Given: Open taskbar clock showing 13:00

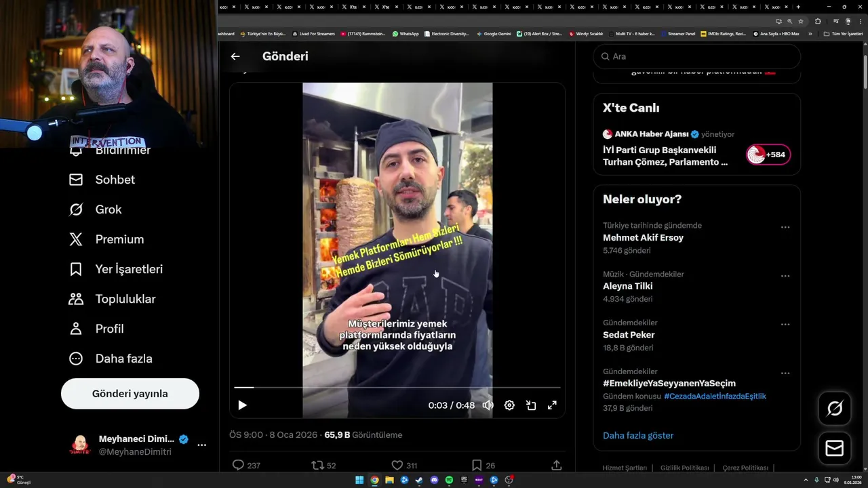Looking at the screenshot, I should (x=852, y=481).
